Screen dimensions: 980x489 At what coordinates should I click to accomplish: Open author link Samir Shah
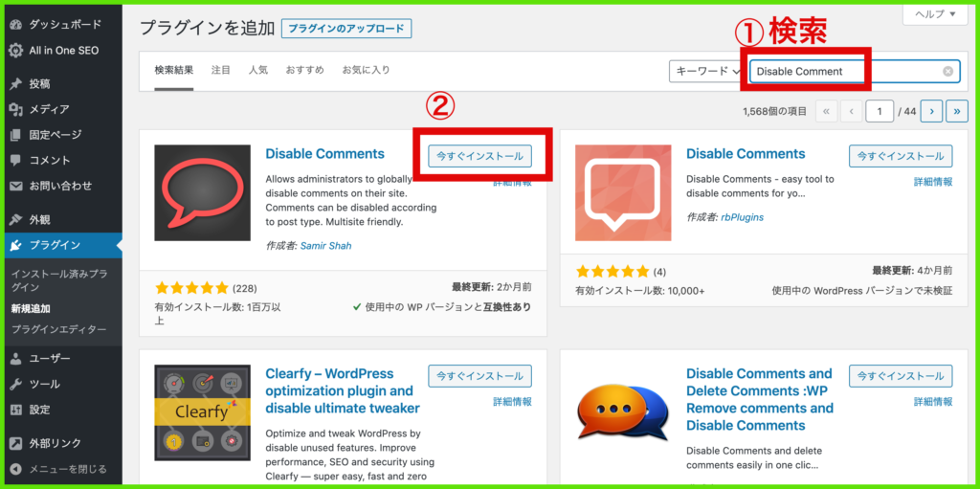tap(325, 246)
